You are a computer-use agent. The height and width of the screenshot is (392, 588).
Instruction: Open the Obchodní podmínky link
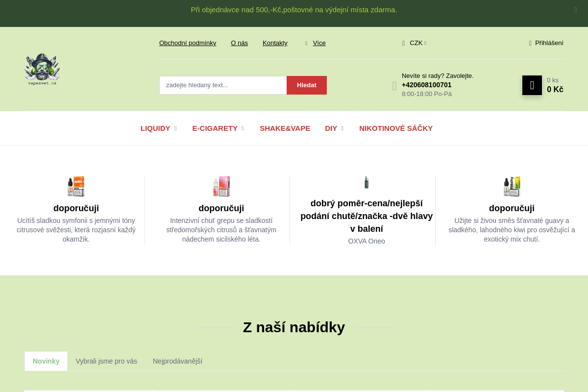click(188, 43)
